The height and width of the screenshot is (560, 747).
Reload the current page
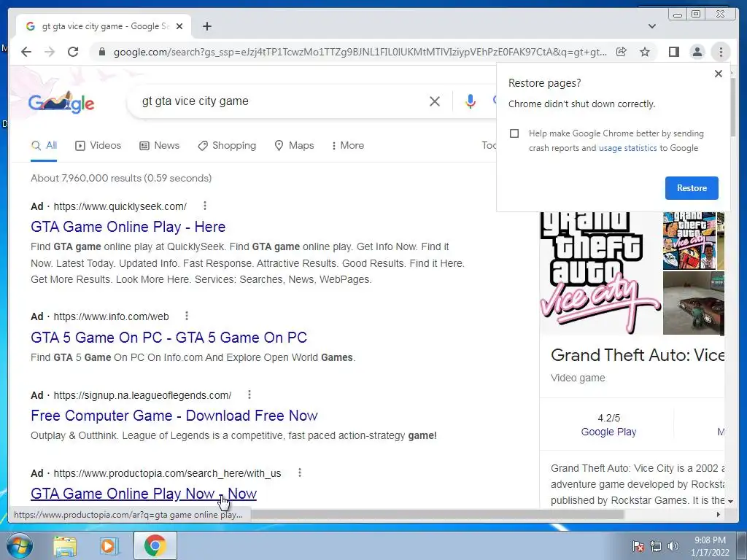pos(73,52)
